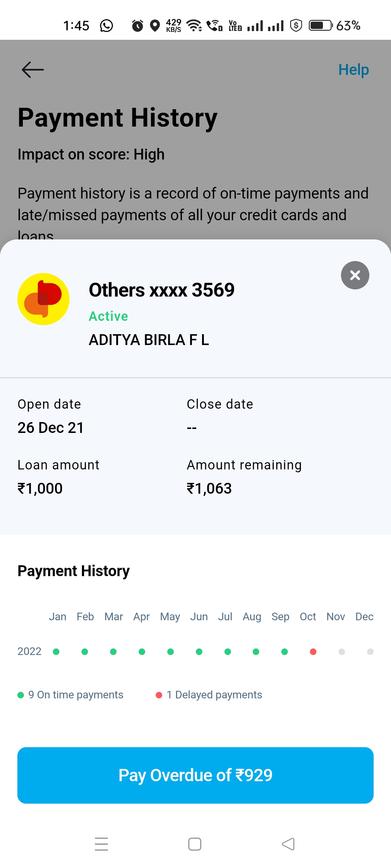
Task: Open Android recent apps menu icon
Action: (101, 844)
